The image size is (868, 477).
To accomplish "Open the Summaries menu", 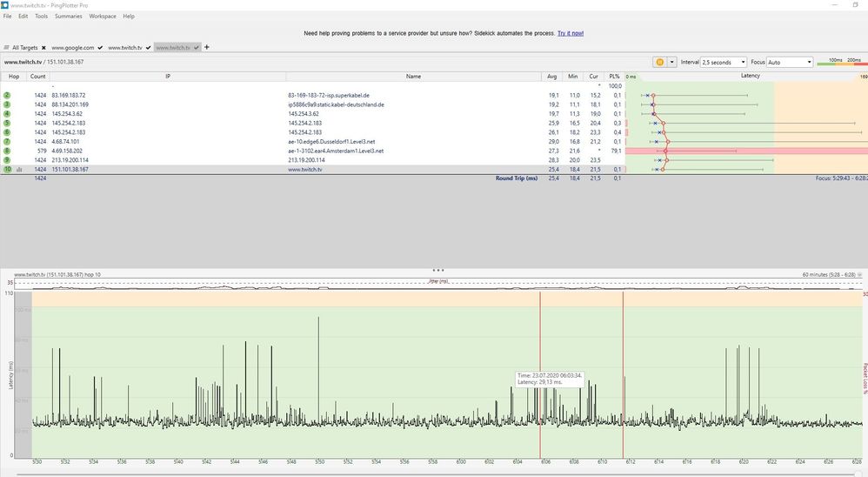I will 68,17.
